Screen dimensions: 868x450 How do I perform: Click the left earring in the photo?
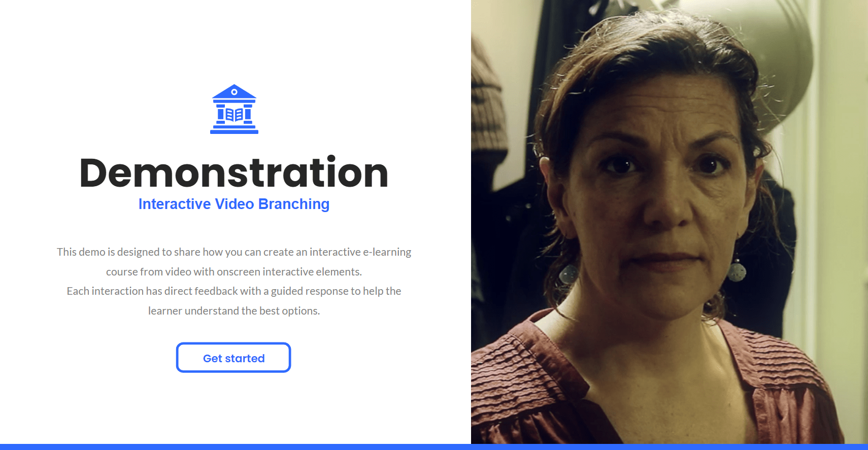(569, 274)
